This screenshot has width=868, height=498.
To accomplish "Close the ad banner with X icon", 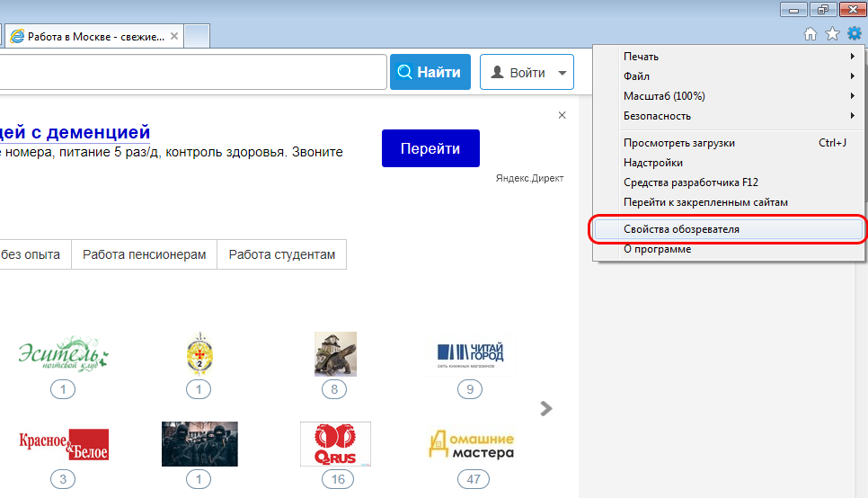I will (x=562, y=115).
